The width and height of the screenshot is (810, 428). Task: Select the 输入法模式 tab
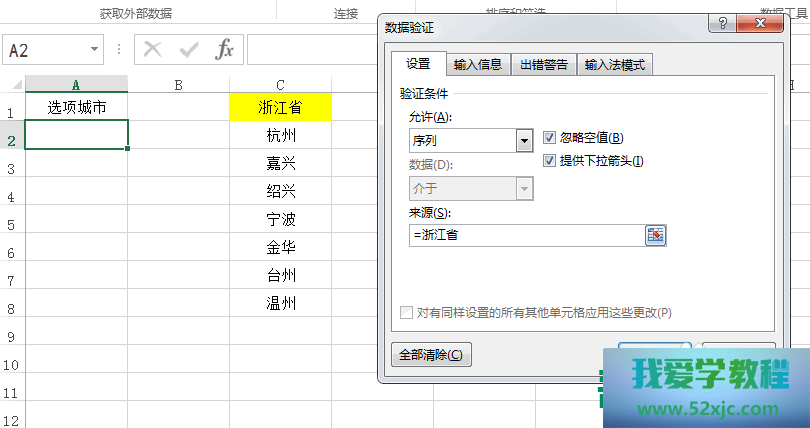615,65
